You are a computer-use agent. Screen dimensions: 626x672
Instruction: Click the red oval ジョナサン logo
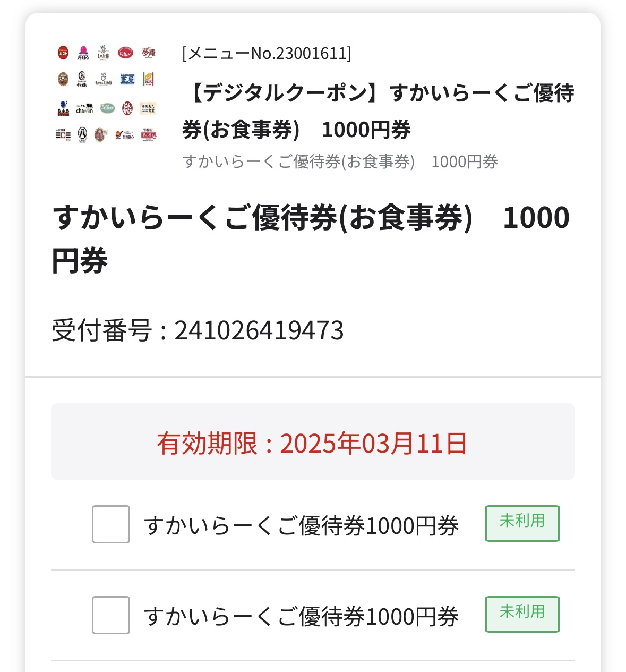pyautogui.click(x=126, y=53)
